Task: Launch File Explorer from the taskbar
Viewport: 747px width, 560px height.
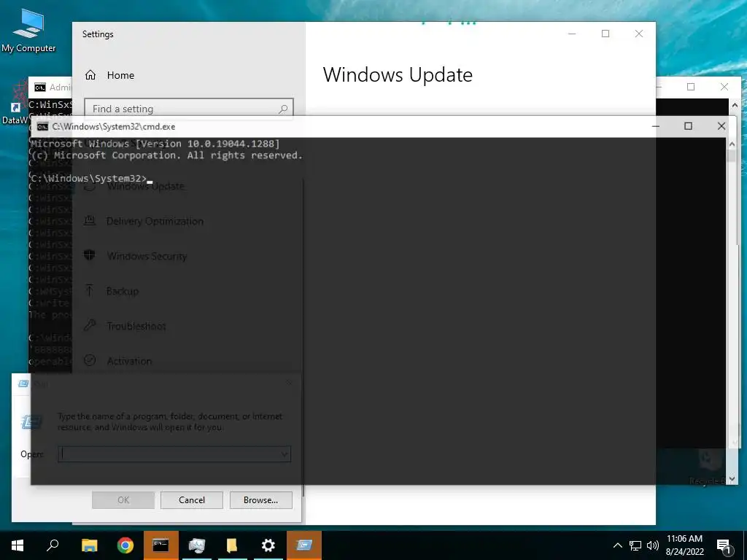Action: click(89, 545)
